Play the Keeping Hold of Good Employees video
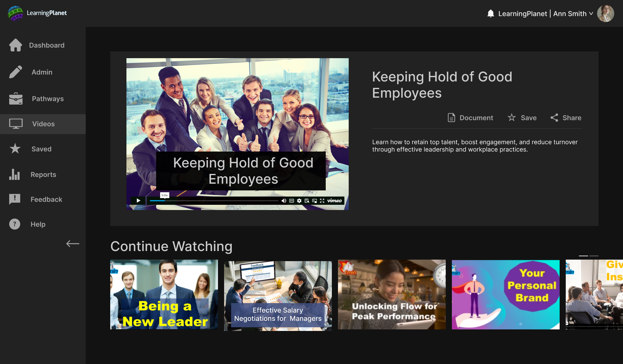Image resolution: width=623 pixels, height=364 pixels. 138,201
